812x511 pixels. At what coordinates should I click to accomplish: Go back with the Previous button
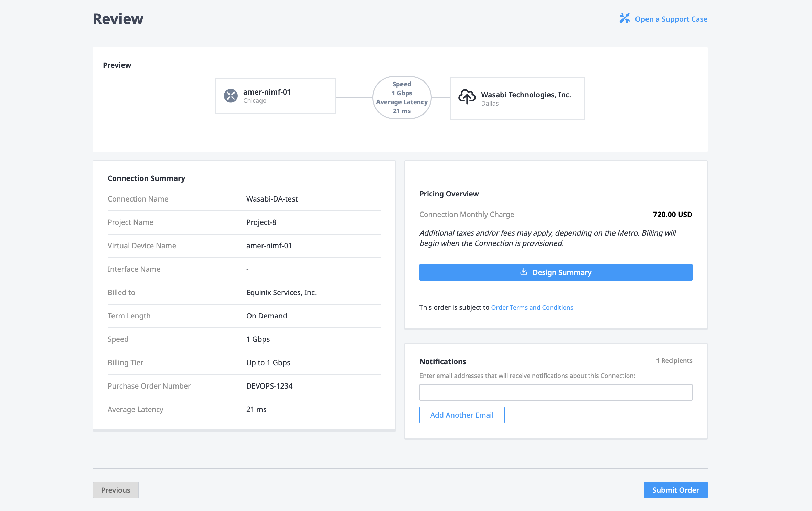coord(116,490)
